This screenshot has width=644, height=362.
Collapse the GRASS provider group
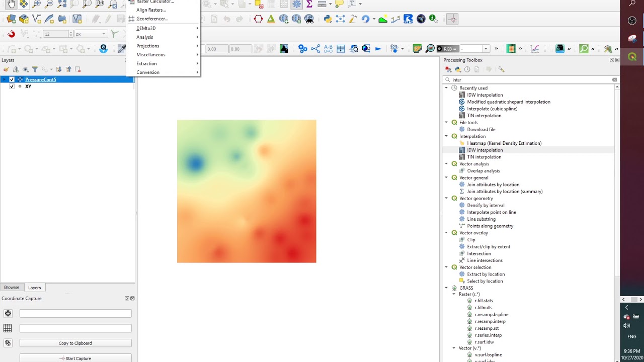pos(446,288)
